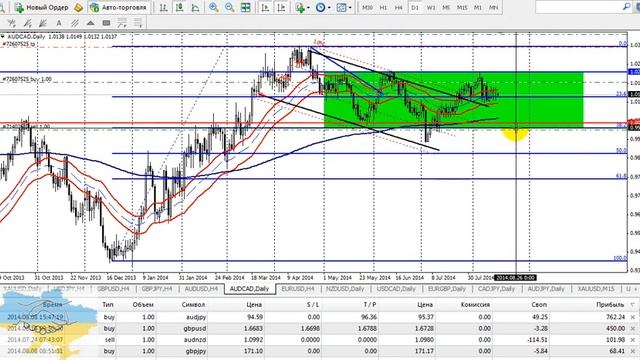Screen dimensions: 640x360
Task: Switch to the CADJPY,Daily chart tab
Action: pyautogui.click(x=496, y=289)
